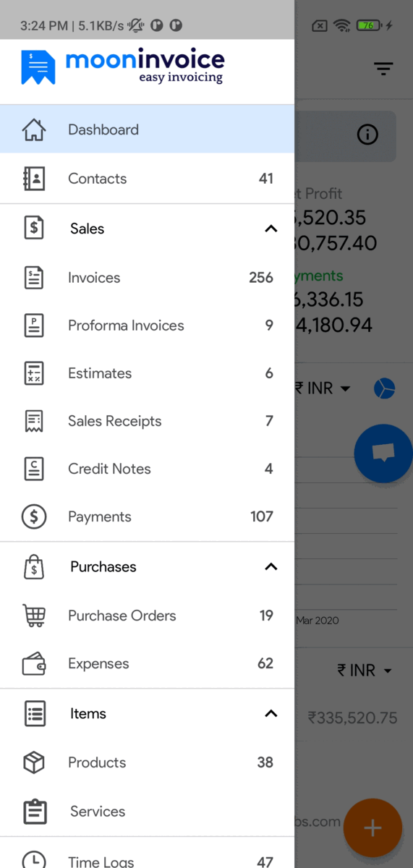Open the Dashboard home icon
The width and height of the screenshot is (413, 868).
(34, 130)
